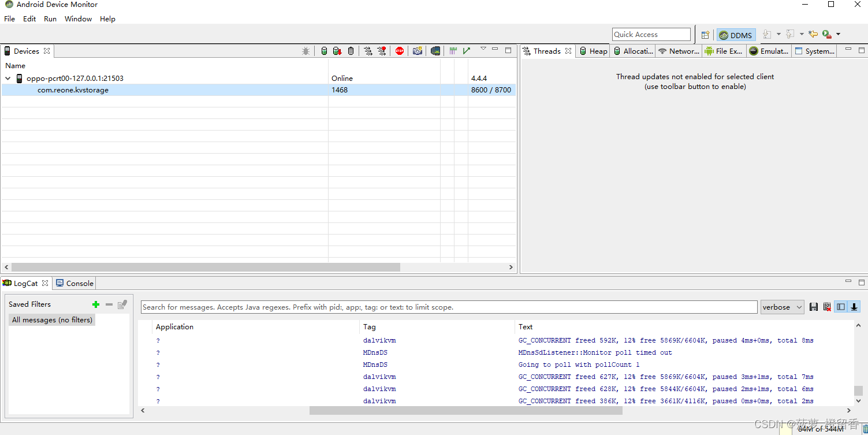Add a new LogCat filter with plus
Image resolution: width=868 pixels, height=435 pixels.
click(x=96, y=304)
